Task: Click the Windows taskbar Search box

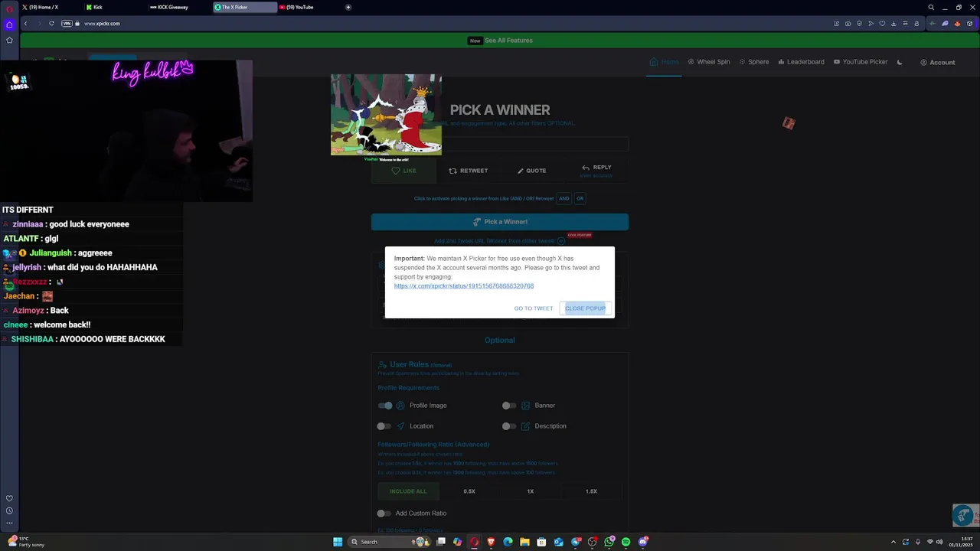Action: (389, 542)
